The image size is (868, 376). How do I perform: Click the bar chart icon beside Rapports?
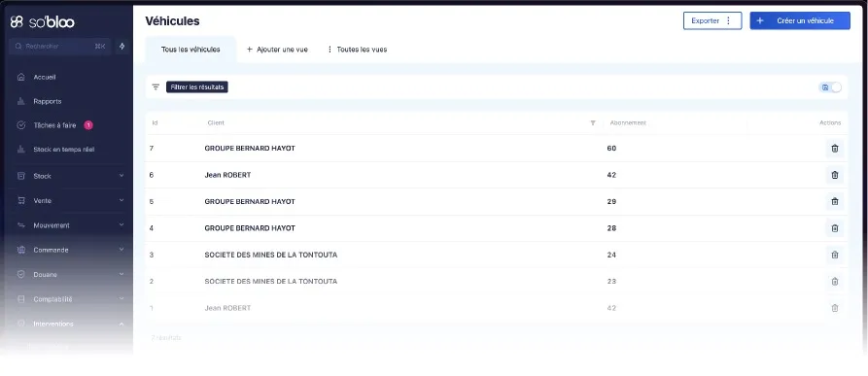pyautogui.click(x=21, y=102)
